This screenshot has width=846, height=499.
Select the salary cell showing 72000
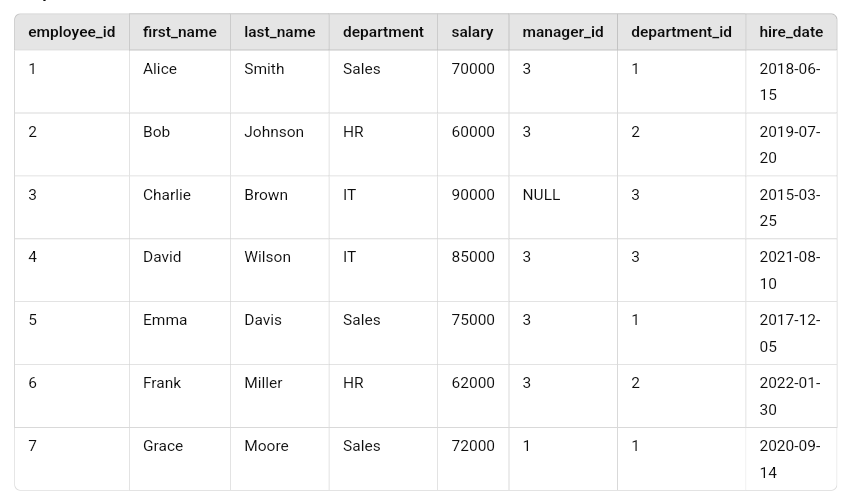(x=473, y=446)
